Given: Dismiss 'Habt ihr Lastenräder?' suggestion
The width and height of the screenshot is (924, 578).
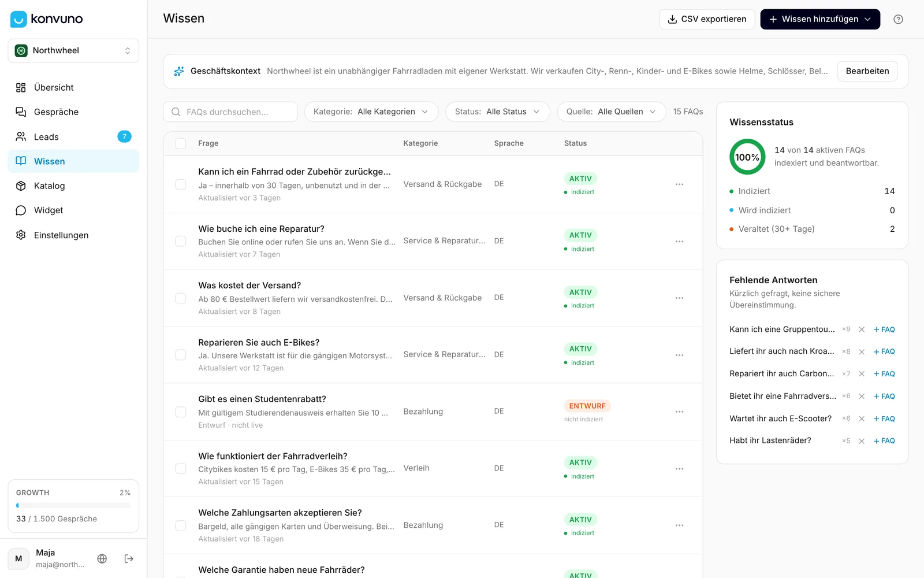Looking at the screenshot, I should click(862, 441).
